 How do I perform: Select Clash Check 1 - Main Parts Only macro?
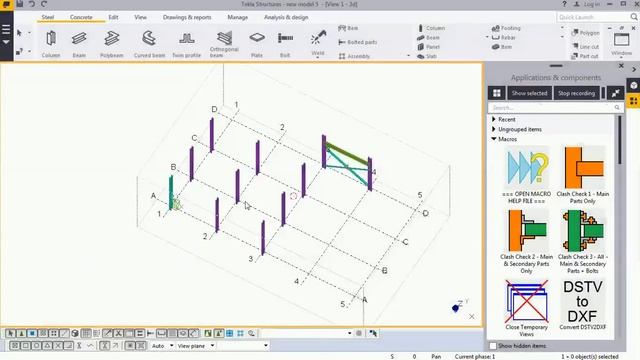coord(582,176)
